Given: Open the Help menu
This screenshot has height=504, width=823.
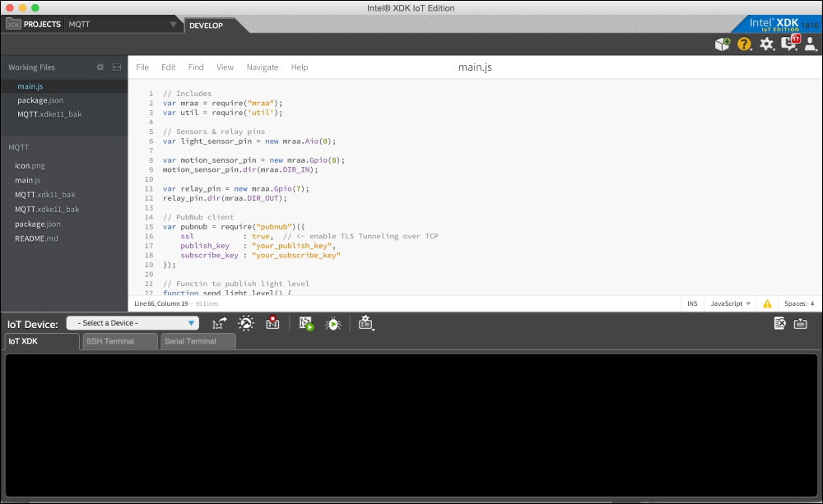Looking at the screenshot, I should tap(300, 67).
